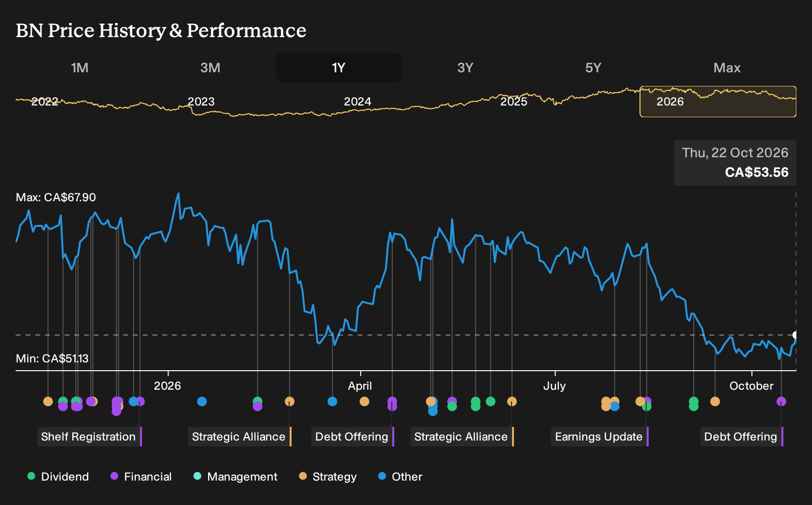Toggle the Management legend filter
This screenshot has height=505, width=812.
[x=235, y=477]
